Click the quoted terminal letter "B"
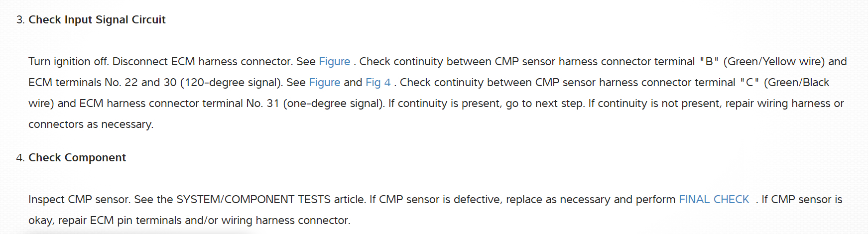This screenshot has width=868, height=234. point(709,61)
